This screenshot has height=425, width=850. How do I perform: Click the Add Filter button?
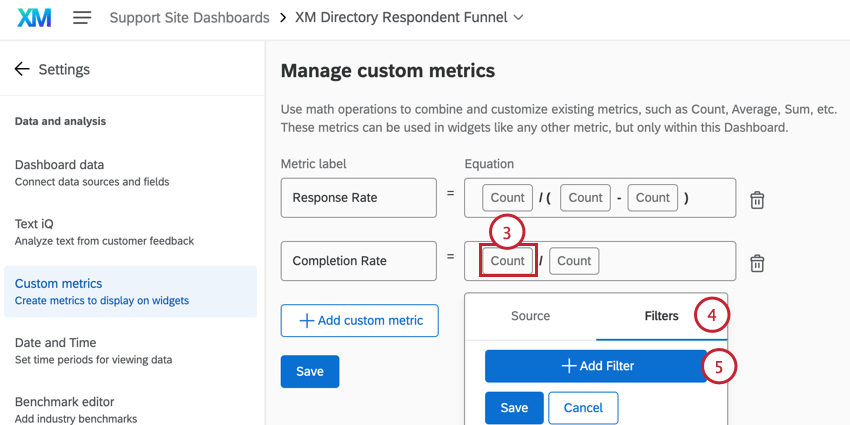(x=597, y=366)
